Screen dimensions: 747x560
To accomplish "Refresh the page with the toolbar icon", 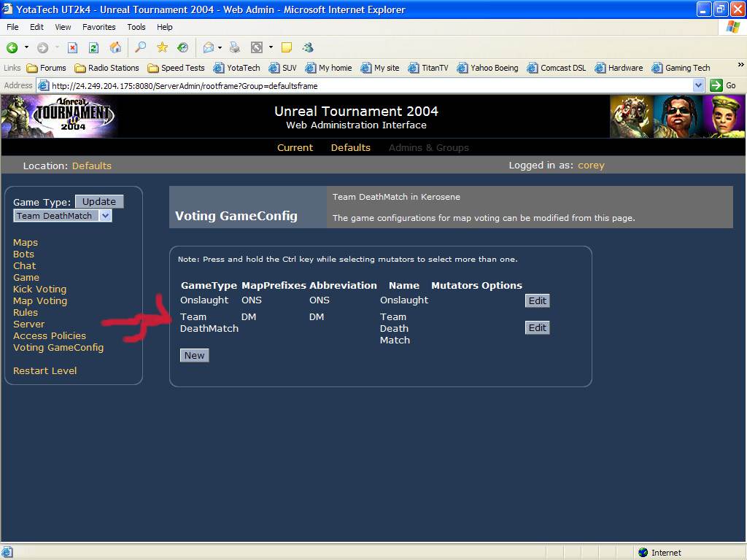I will (x=94, y=47).
